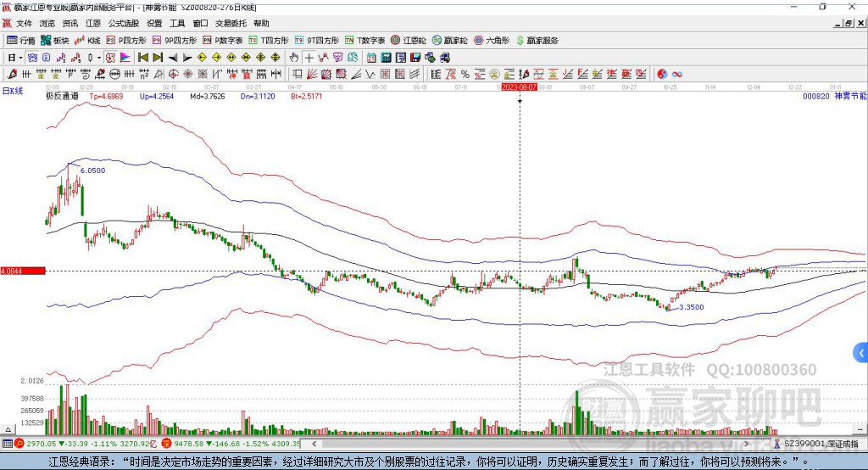868x470 pixels.
Task: Click the 9478.58 Shenzhen index status entry
Action: click(232, 444)
